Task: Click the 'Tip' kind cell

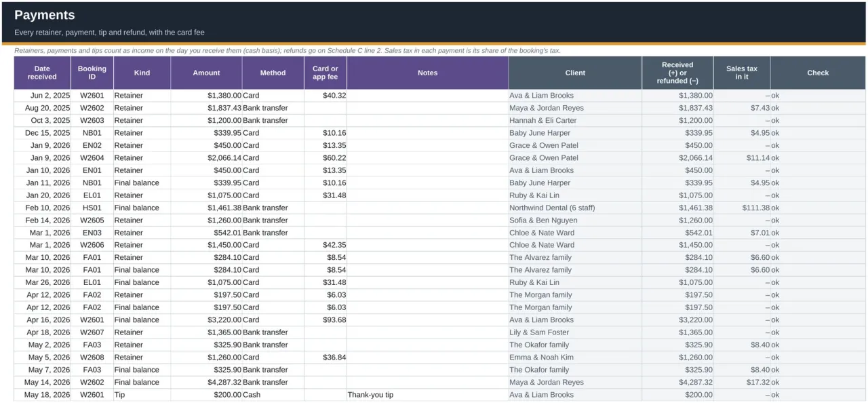Action: [x=142, y=394]
